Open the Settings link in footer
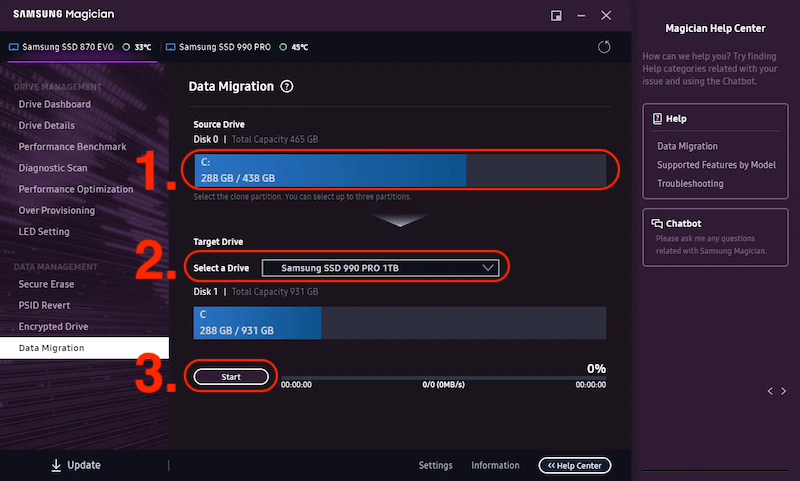 pyautogui.click(x=435, y=465)
